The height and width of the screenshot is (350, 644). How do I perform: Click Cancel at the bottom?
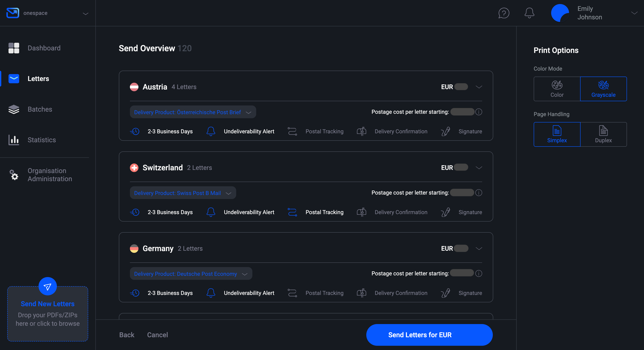pos(157,335)
